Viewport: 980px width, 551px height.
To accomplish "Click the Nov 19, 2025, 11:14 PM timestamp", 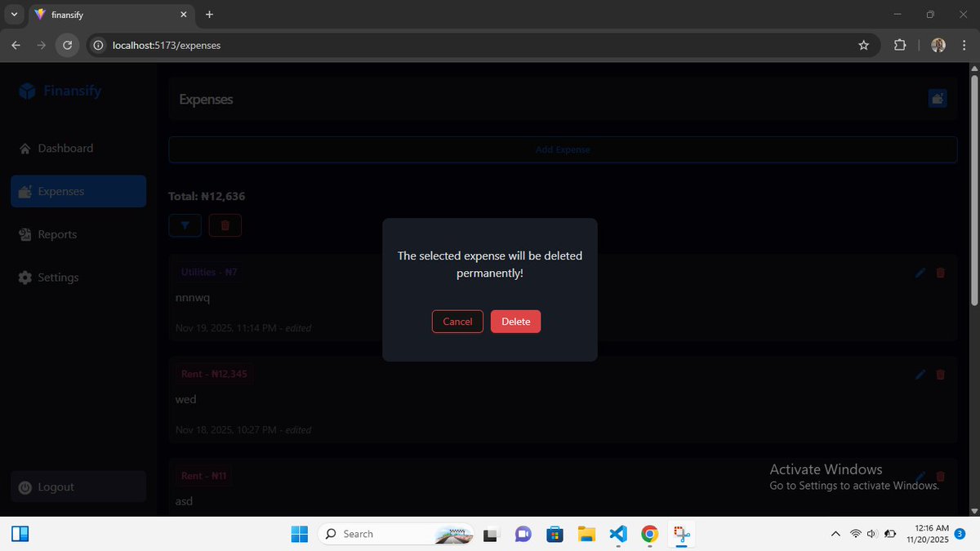I will pos(225,328).
